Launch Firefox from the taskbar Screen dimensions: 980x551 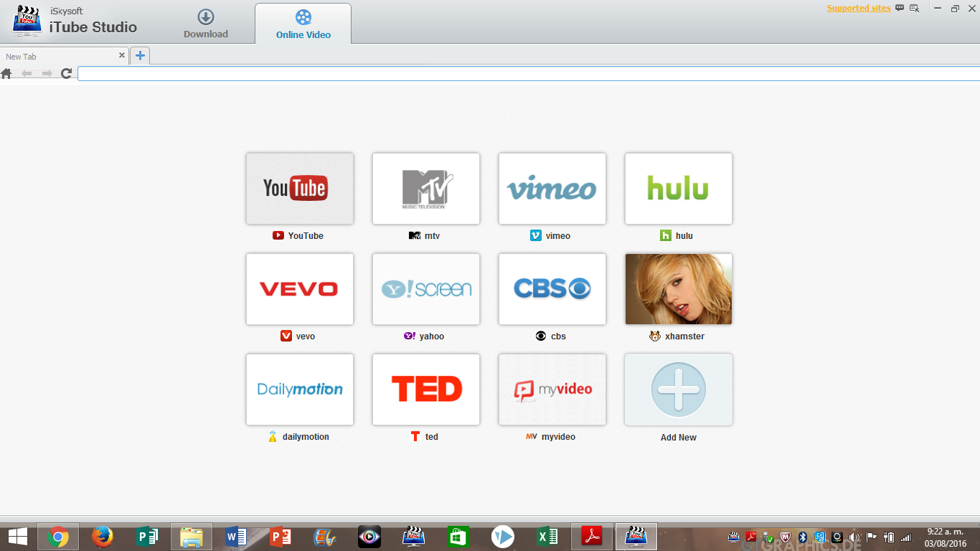103,537
